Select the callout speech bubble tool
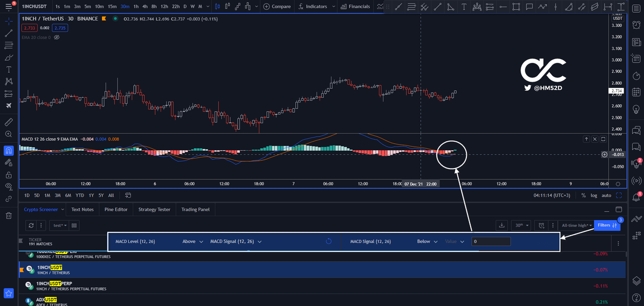 (529, 6)
